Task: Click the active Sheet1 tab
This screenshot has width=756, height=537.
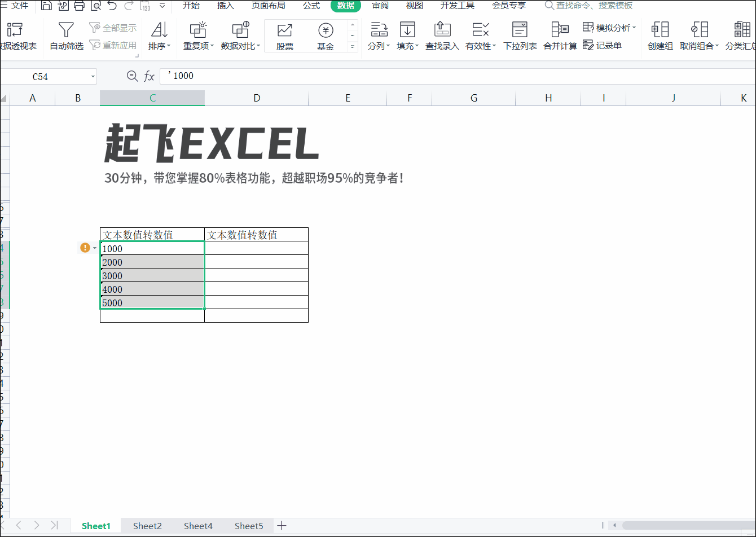Action: pyautogui.click(x=96, y=526)
